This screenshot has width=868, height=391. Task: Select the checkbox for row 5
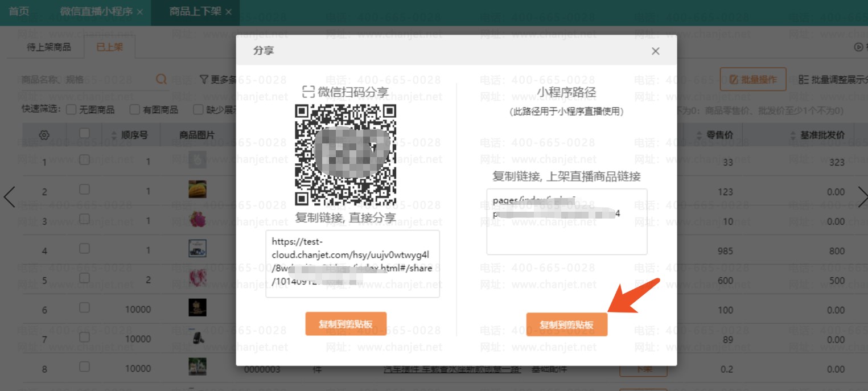tap(84, 278)
